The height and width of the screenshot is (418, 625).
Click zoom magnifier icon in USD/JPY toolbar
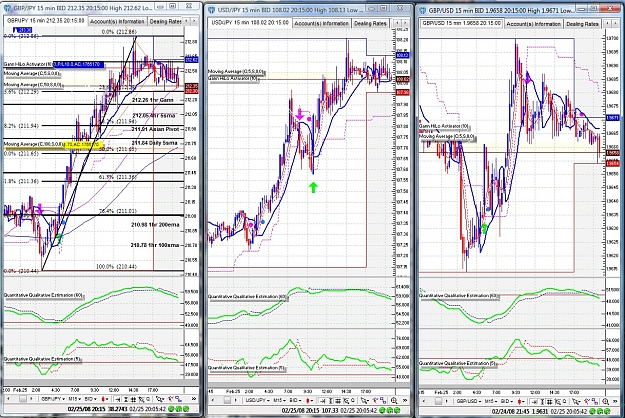(394, 400)
